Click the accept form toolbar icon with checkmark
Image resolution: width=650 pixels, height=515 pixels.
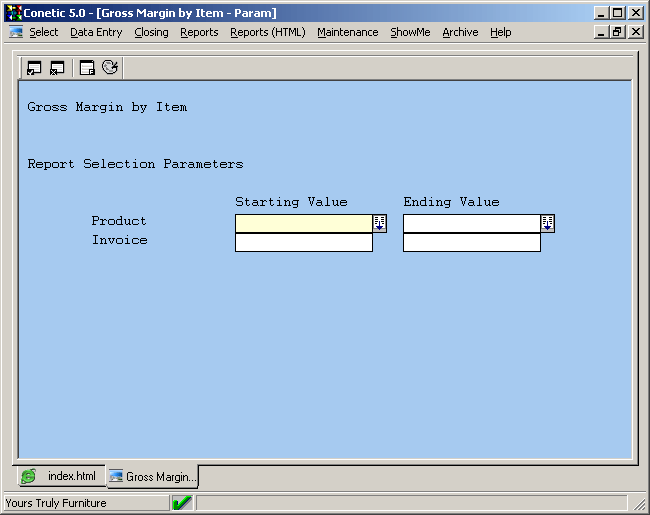pyautogui.click(x=34, y=68)
